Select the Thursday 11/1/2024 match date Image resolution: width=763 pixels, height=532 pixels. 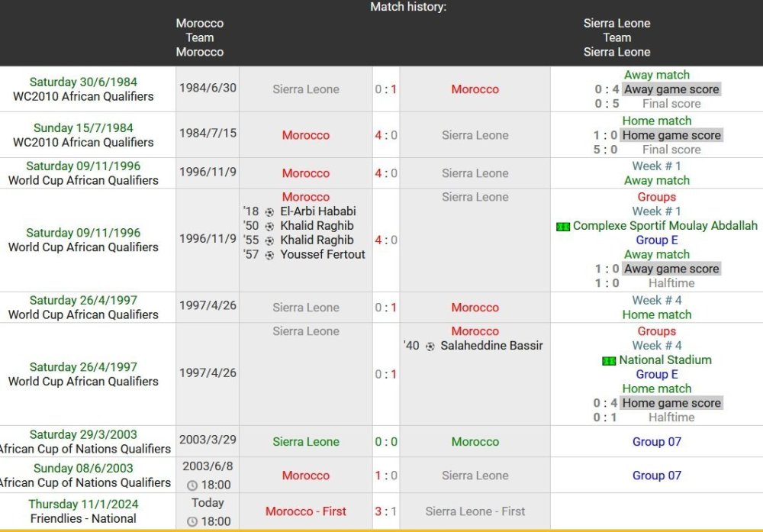click(x=83, y=505)
